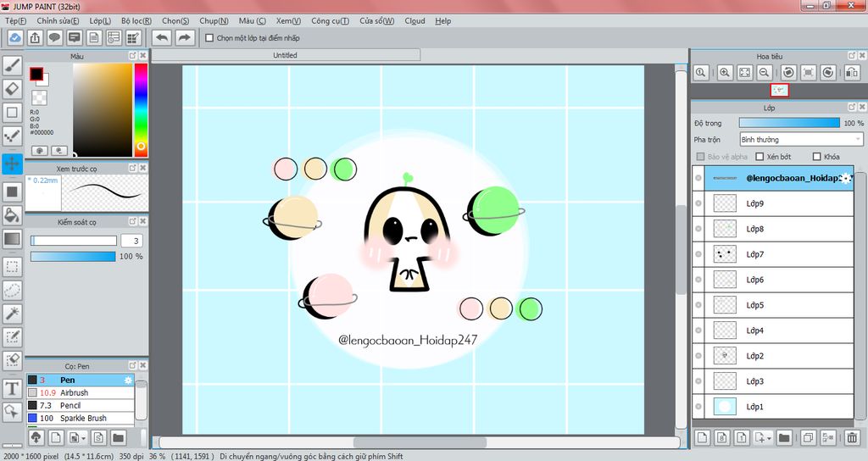868x461 pixels.
Task: Download brushes from cloud icon
Action: (36, 438)
